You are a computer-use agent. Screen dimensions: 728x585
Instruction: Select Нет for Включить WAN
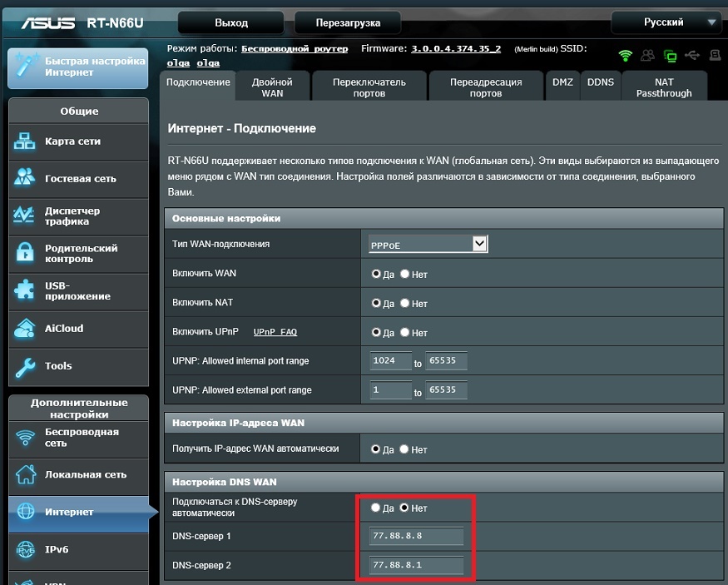405,274
